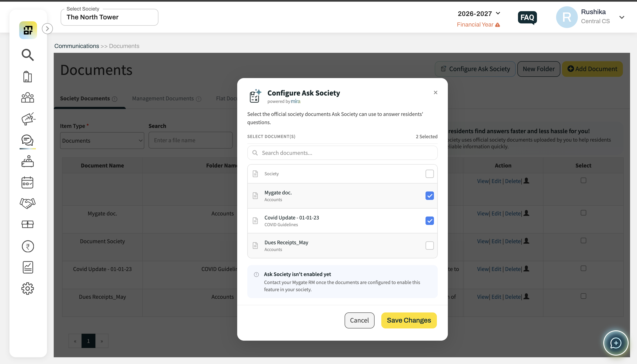Uncheck Covid Update - 01-01-23 checkbox in dialog
Viewport: 637px width, 364px height.
click(x=430, y=221)
